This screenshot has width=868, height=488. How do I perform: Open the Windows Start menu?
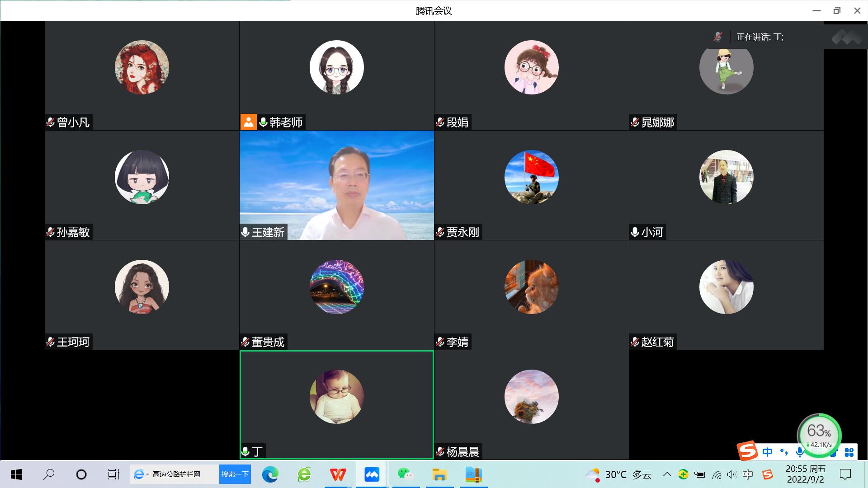tap(16, 474)
